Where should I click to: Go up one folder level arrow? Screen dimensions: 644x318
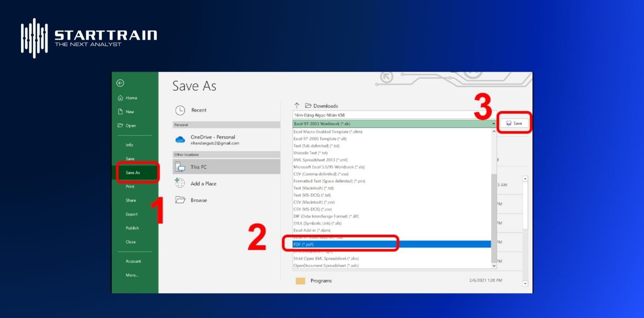pos(296,106)
